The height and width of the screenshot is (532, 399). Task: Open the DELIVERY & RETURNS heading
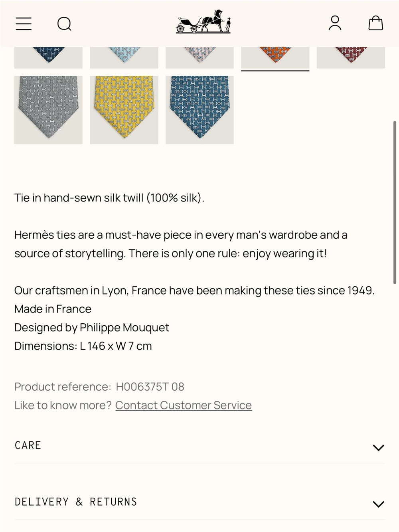(76, 502)
